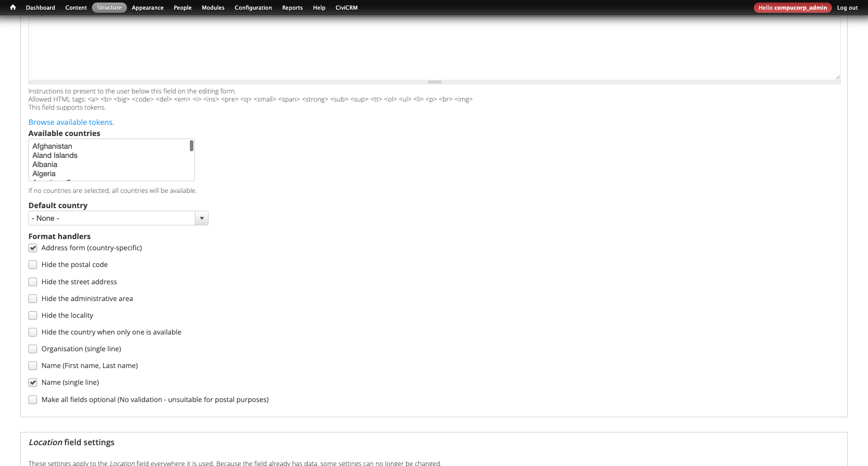Enable Hide the postal code

[33, 265]
